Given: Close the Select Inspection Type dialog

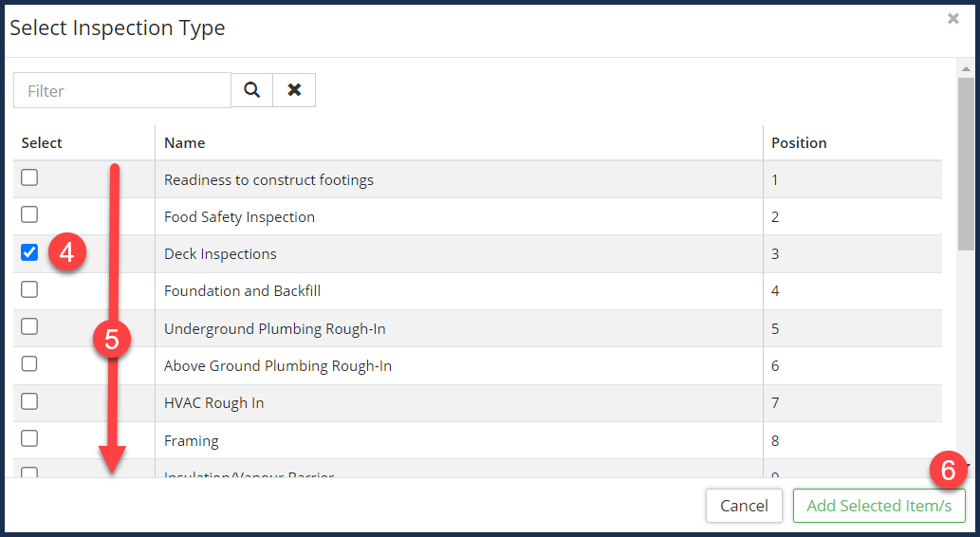Looking at the screenshot, I should point(952,19).
